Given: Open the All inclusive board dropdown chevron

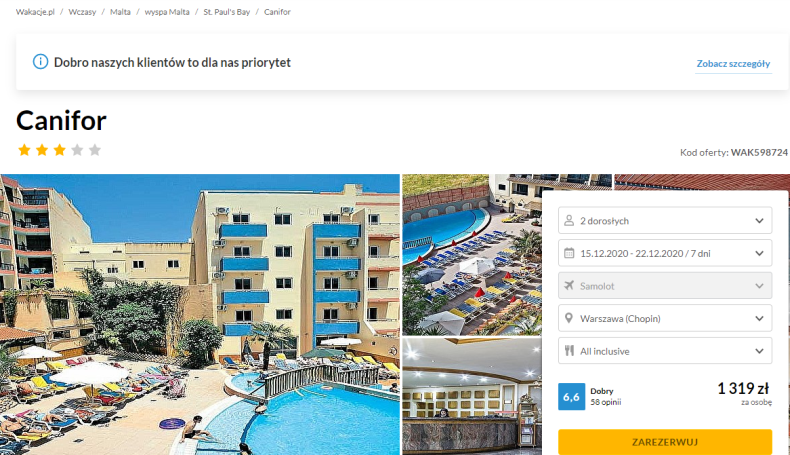Looking at the screenshot, I should coord(759,351).
